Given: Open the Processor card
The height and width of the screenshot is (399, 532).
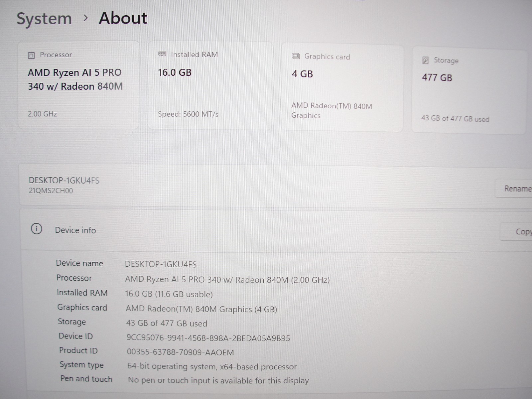Looking at the screenshot, I should (78, 85).
